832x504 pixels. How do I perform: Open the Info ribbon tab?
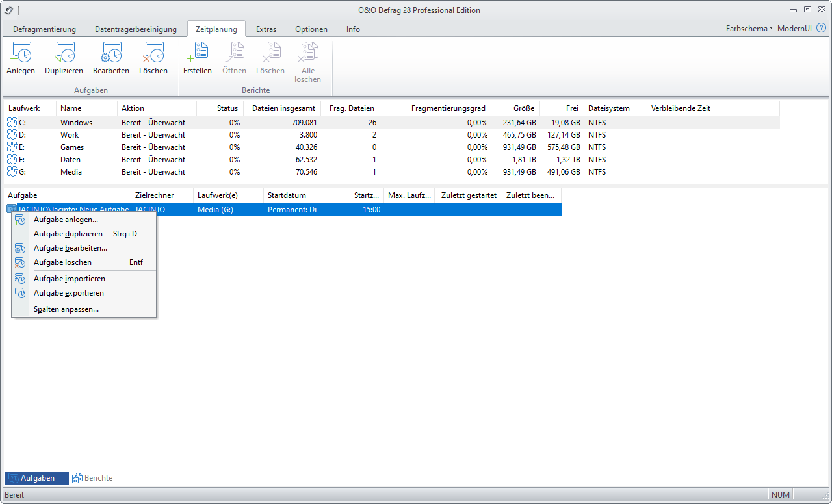click(353, 29)
